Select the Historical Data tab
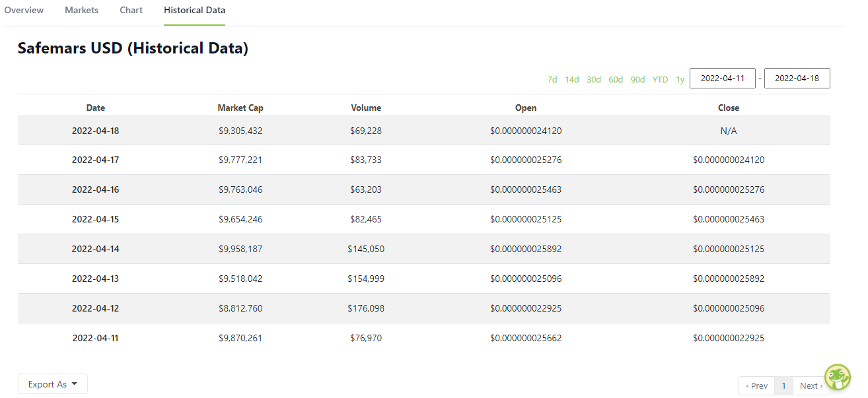Viewport: 868px width, 398px height. pyautogui.click(x=194, y=10)
